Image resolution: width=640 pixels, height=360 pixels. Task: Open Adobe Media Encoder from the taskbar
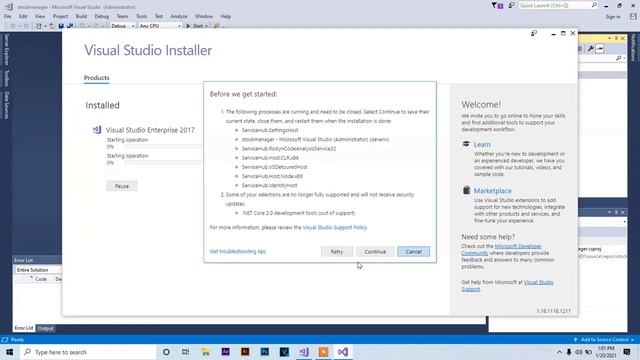coord(225,351)
